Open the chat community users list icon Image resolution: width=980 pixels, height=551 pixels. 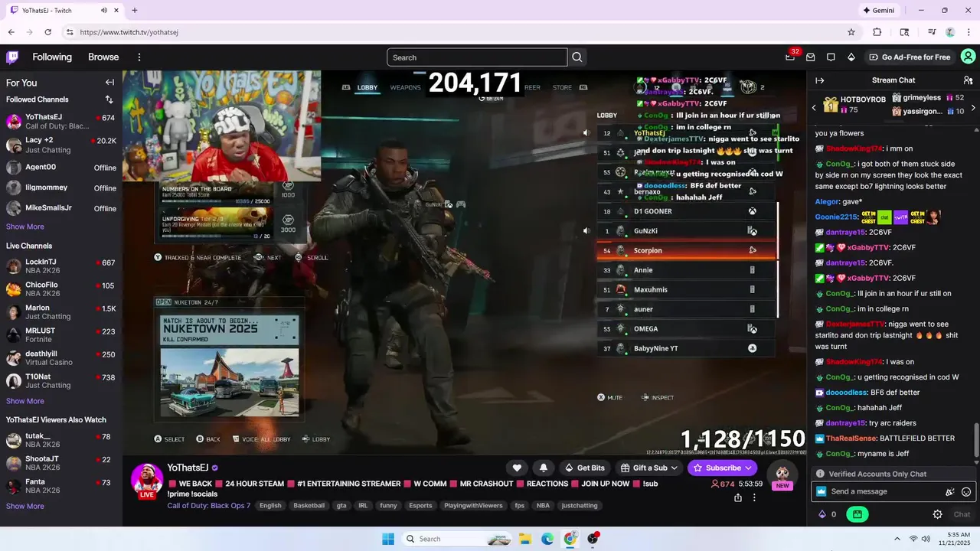tap(968, 80)
